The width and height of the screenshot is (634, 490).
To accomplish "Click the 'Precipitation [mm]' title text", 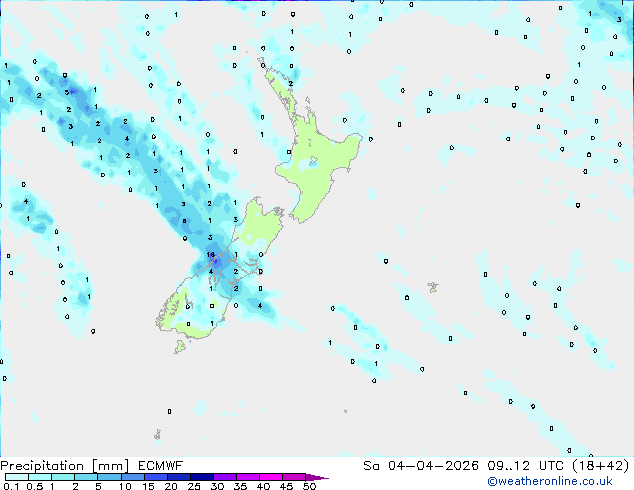I will pos(65,466).
